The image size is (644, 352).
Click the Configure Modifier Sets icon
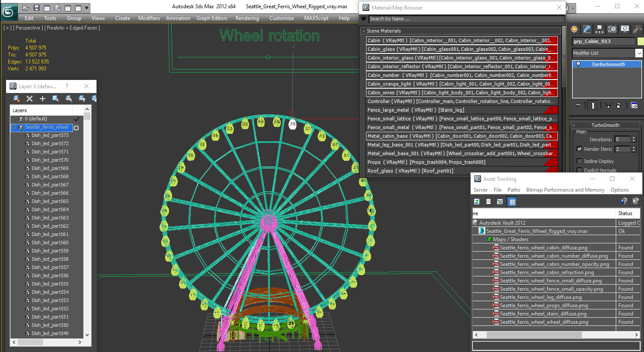coord(634,105)
